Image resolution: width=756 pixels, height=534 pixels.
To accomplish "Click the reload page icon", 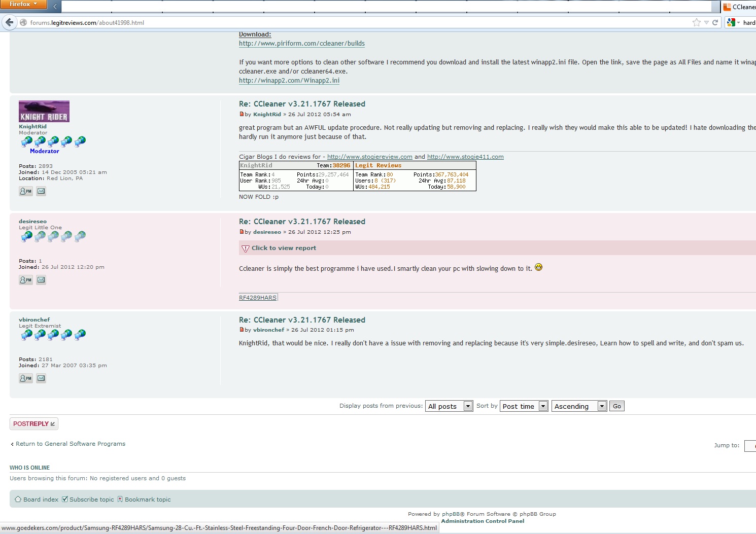I will (715, 22).
